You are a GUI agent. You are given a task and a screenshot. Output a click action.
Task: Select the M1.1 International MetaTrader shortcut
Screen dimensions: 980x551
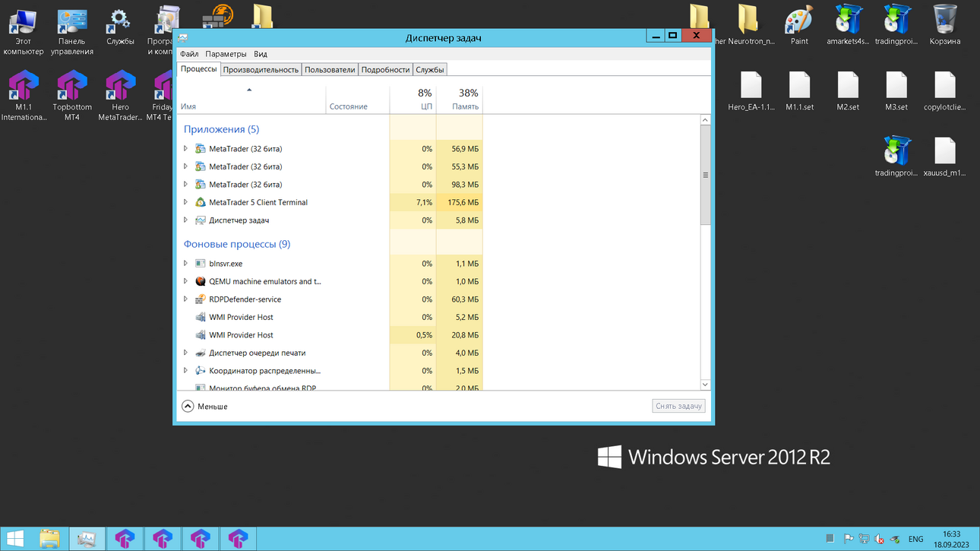tap(23, 96)
